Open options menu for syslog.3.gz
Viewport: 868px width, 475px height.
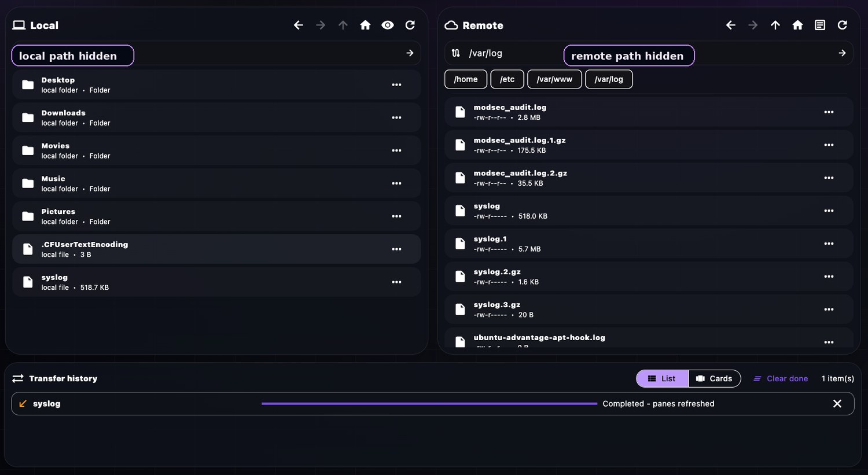(829, 310)
